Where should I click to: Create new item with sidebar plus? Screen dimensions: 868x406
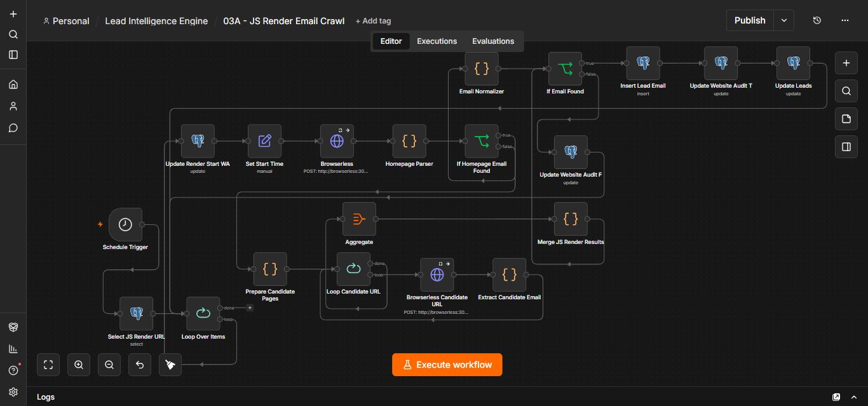[13, 14]
